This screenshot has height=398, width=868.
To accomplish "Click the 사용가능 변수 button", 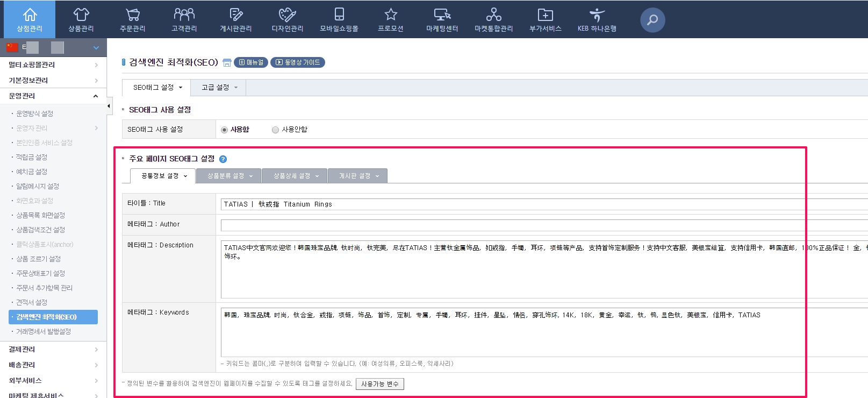I will click(379, 384).
